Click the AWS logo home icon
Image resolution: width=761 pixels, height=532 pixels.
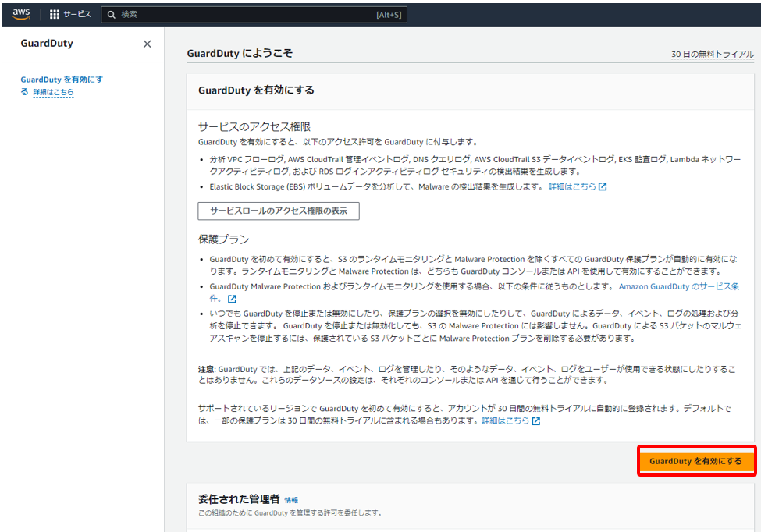(21, 14)
